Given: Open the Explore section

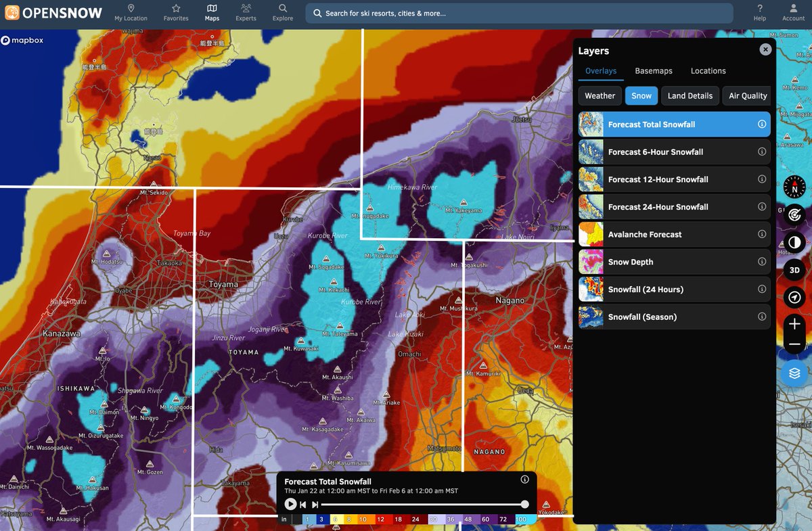Looking at the screenshot, I should [283, 13].
